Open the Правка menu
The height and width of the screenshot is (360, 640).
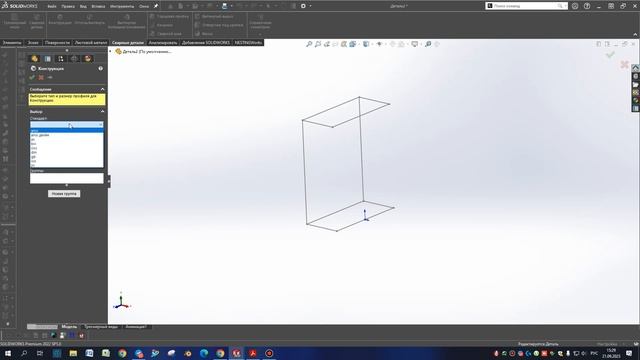click(68, 6)
